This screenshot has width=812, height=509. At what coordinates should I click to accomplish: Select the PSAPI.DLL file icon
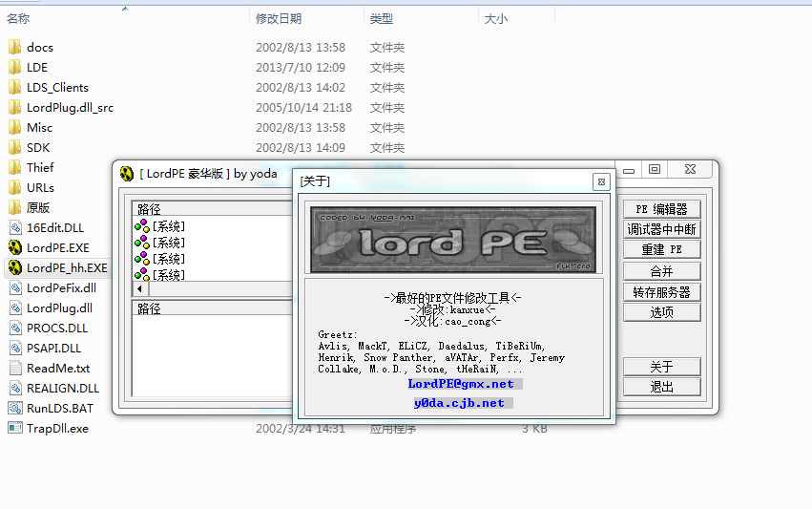[x=15, y=348]
